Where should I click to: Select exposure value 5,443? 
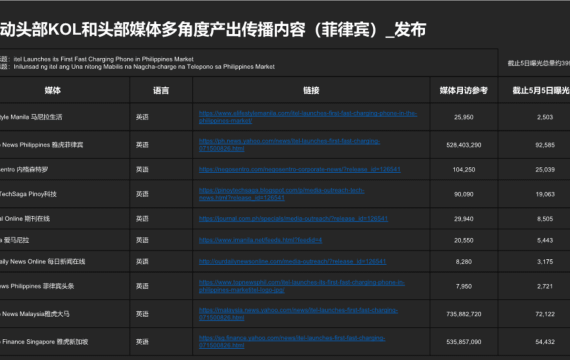pos(545,240)
